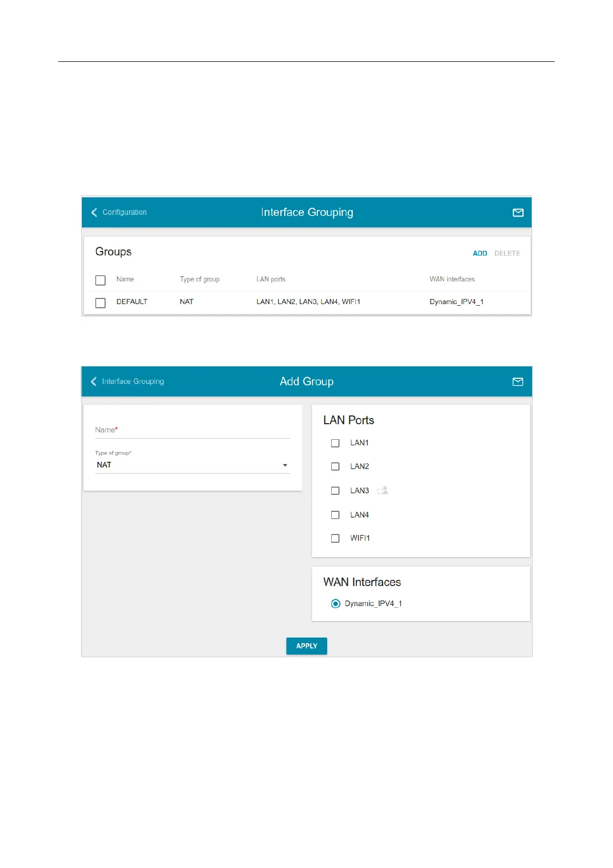Focus the Name input field
The width and height of the screenshot is (613, 868).
193,430
